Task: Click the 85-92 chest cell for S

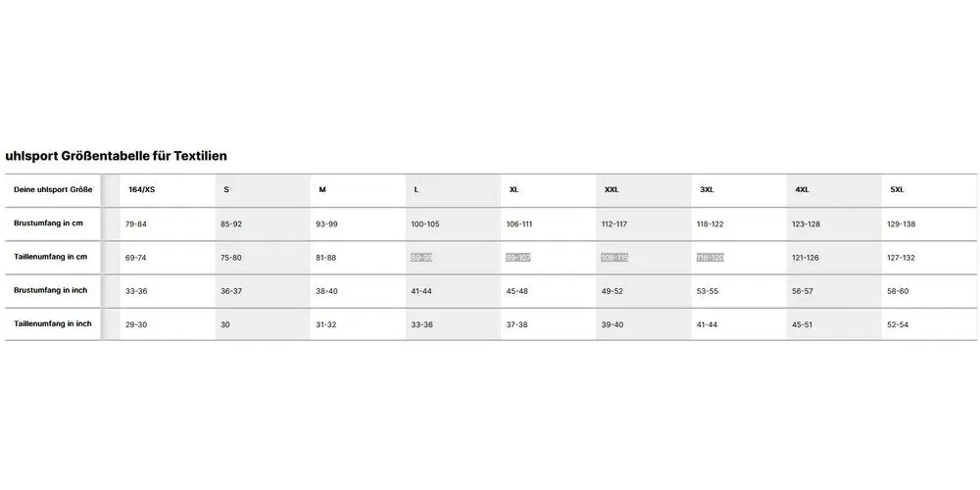Action: point(231,223)
